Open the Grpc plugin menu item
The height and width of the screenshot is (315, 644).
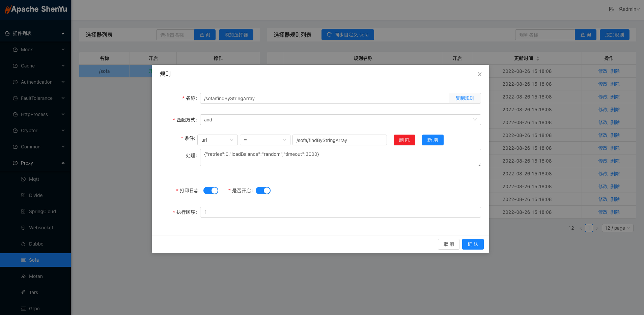pos(34,309)
